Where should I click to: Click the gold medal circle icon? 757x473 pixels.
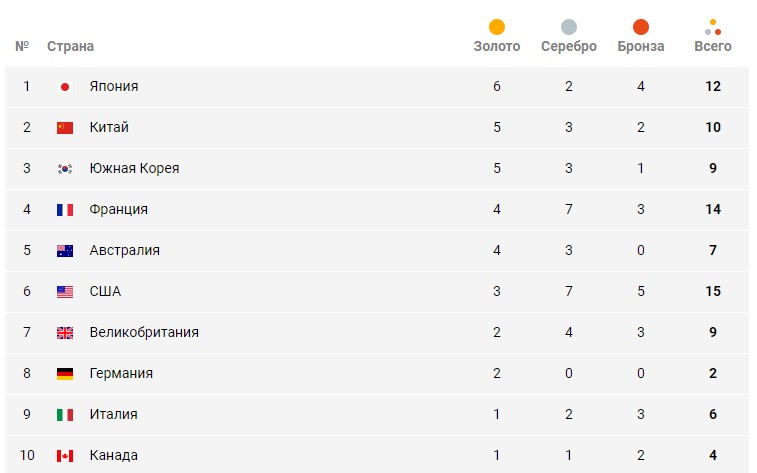[497, 27]
